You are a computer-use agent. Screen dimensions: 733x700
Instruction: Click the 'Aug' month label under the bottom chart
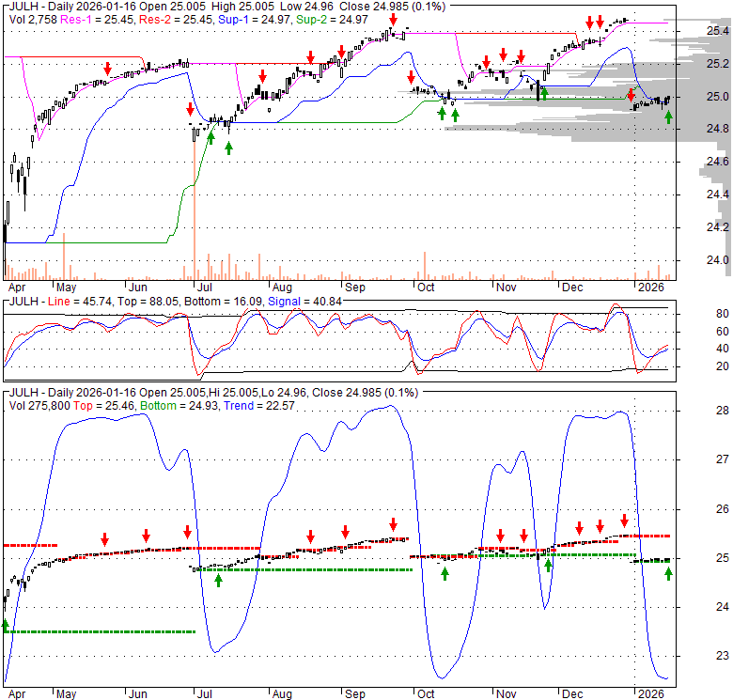pos(282,694)
